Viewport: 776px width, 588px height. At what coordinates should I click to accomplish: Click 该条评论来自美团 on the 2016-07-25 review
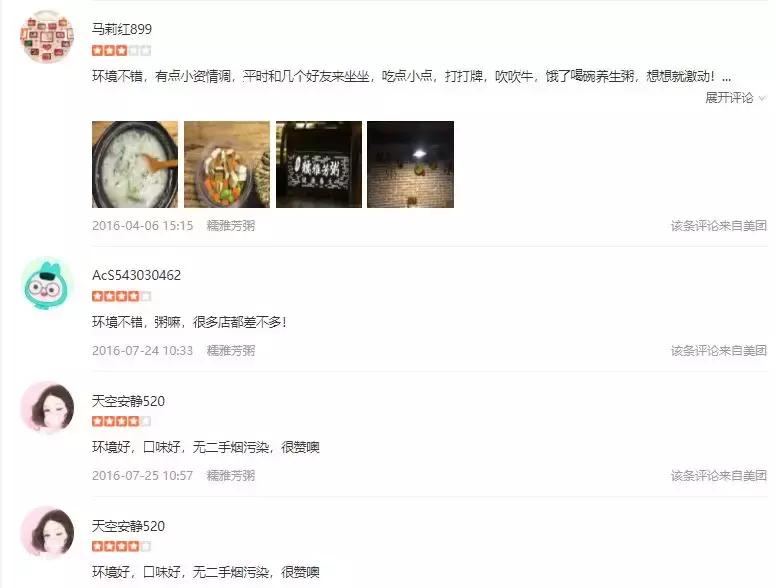click(x=719, y=476)
